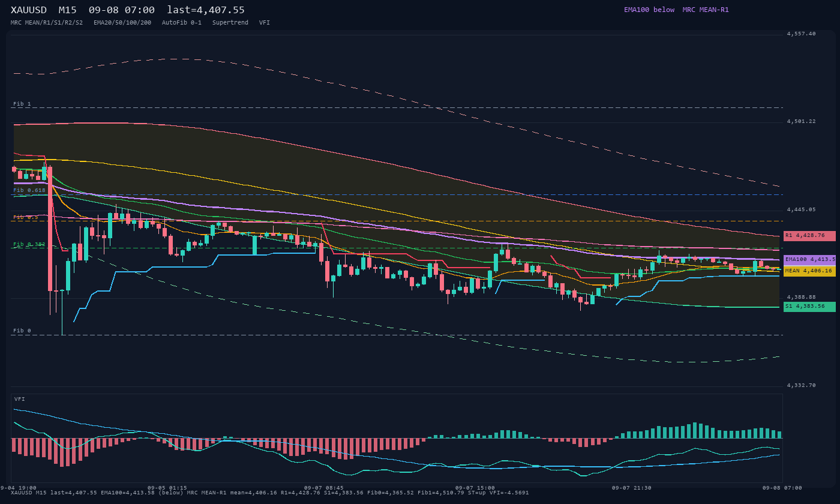Screen dimensions: 840x504
Task: Click the "EMA100 below MRC MEAN-R1" signal text
Action: coord(676,10)
